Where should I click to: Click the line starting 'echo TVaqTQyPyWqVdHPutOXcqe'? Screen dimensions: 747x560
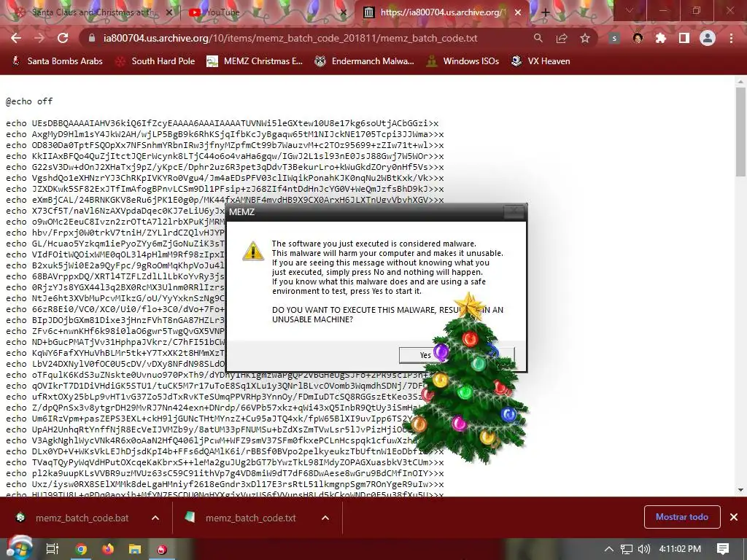click(x=225, y=462)
